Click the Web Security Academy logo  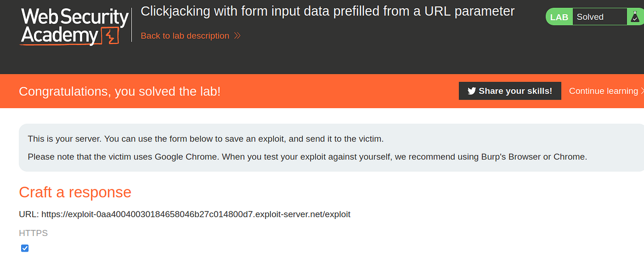(x=74, y=26)
